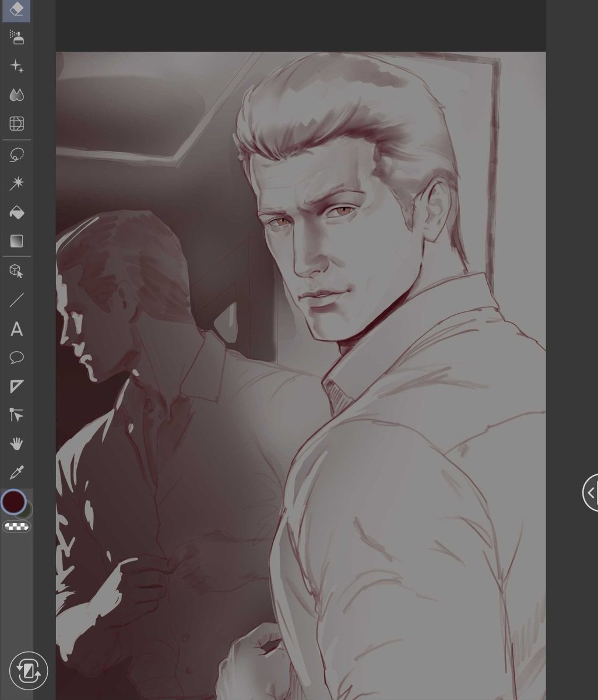Activate the Hand move tool
The image size is (598, 700).
(x=16, y=443)
